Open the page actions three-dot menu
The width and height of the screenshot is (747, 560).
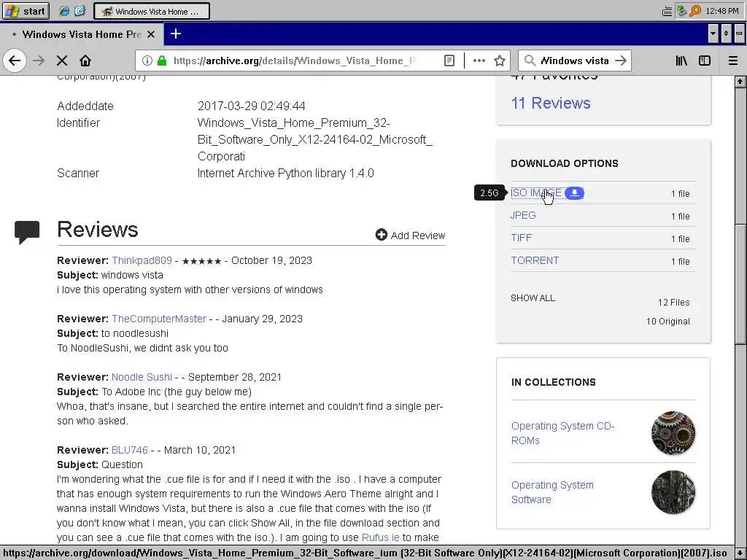[479, 61]
